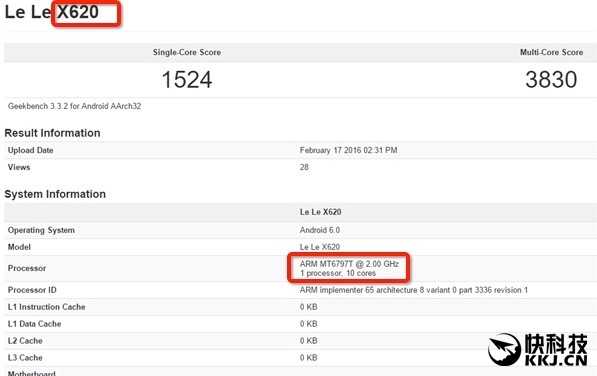Screen dimensions: 597x376
Task: Click the 'Upload Date' row label
Action: (30, 150)
